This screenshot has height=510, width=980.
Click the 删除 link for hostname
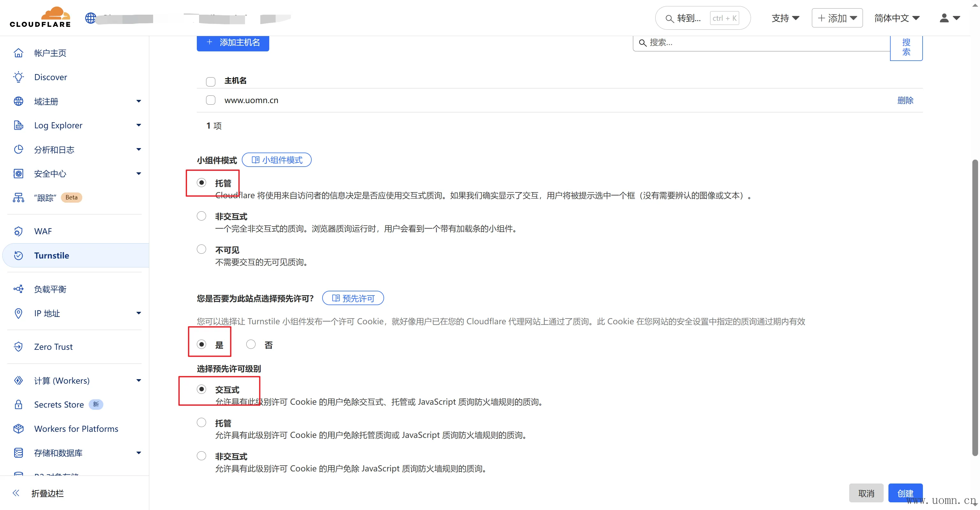pyautogui.click(x=905, y=100)
